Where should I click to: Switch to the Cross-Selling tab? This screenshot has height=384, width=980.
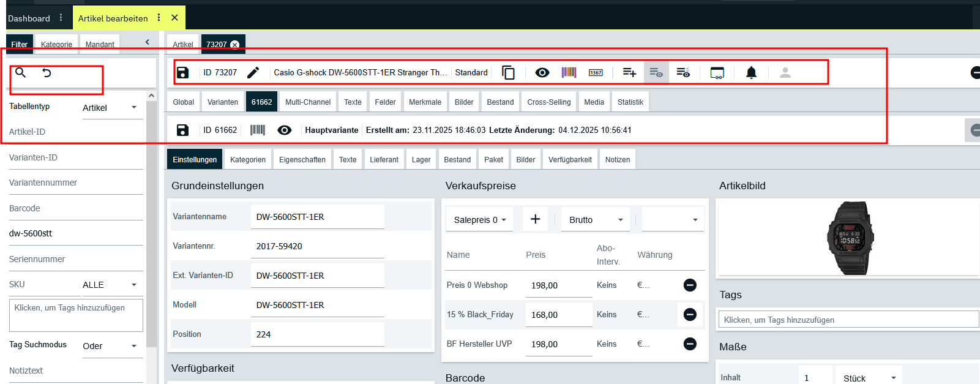(548, 102)
